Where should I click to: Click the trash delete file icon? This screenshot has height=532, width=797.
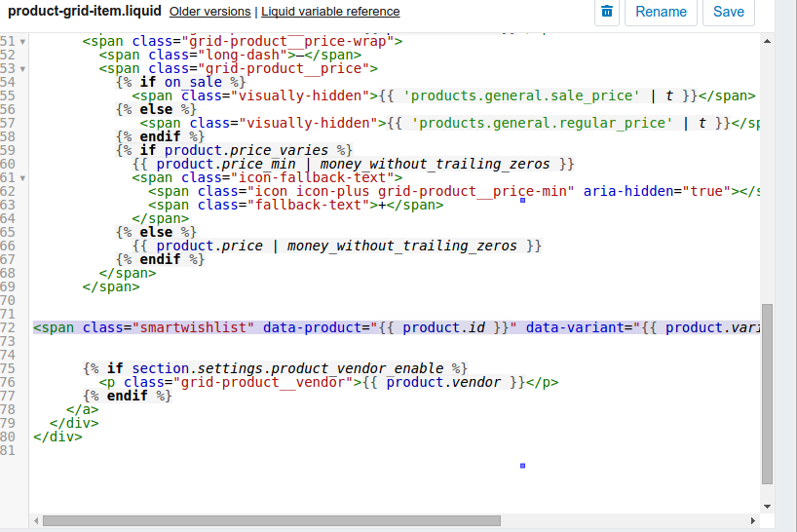pos(607,12)
